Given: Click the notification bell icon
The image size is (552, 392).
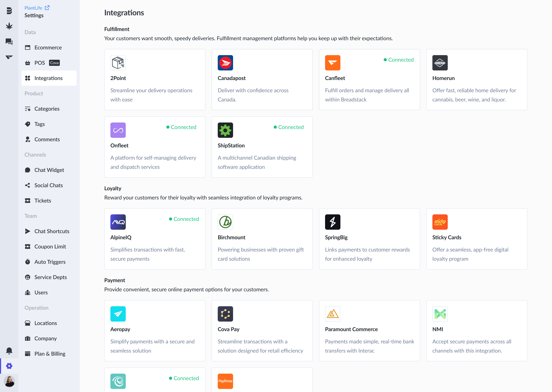Looking at the screenshot, I should (9, 350).
